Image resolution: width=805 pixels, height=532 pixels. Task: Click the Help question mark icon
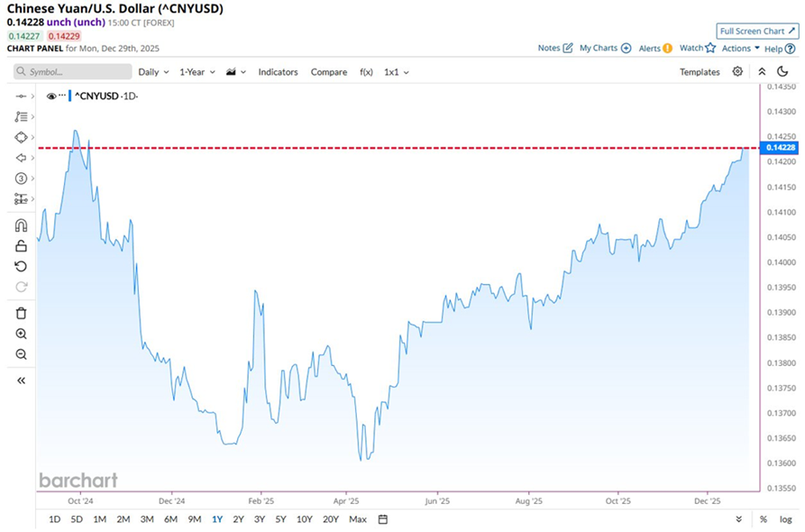click(790, 49)
